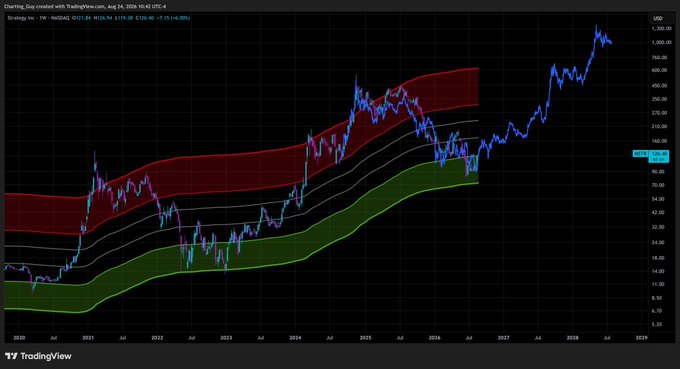Click the 1,300.00 price axis label

tap(661, 29)
